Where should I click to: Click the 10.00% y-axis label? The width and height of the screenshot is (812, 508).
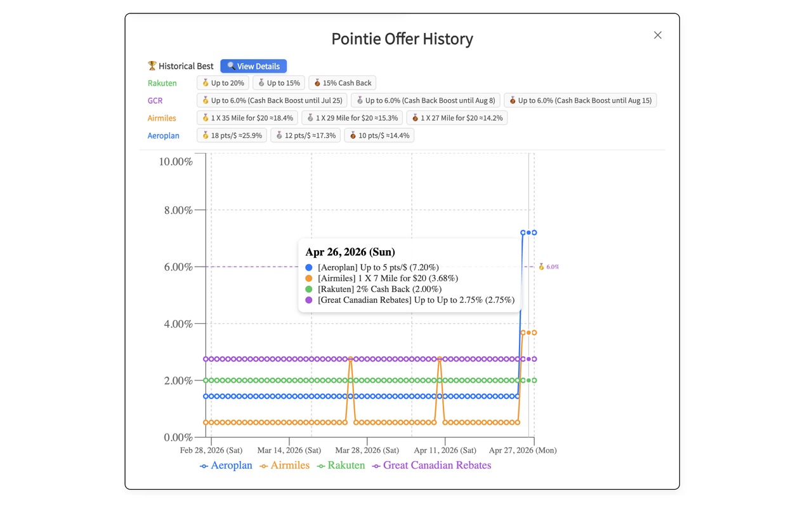tap(176, 161)
